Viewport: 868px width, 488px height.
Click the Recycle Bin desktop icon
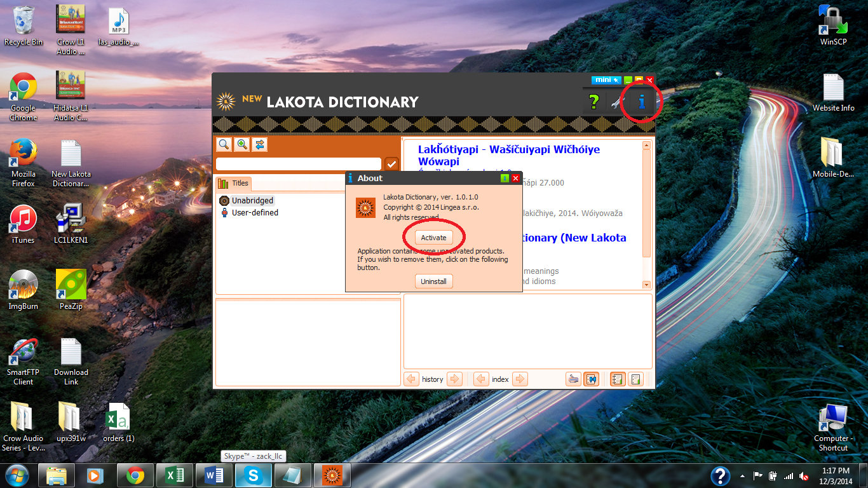coord(24,25)
